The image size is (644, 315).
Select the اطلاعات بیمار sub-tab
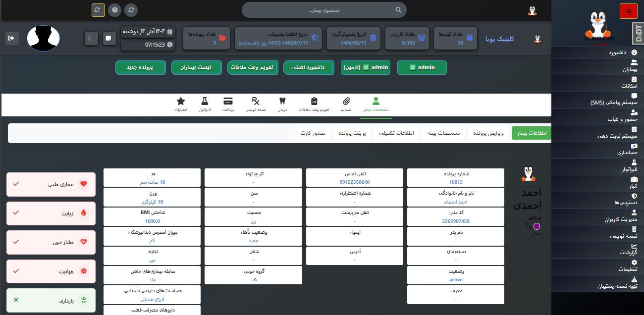click(x=532, y=133)
